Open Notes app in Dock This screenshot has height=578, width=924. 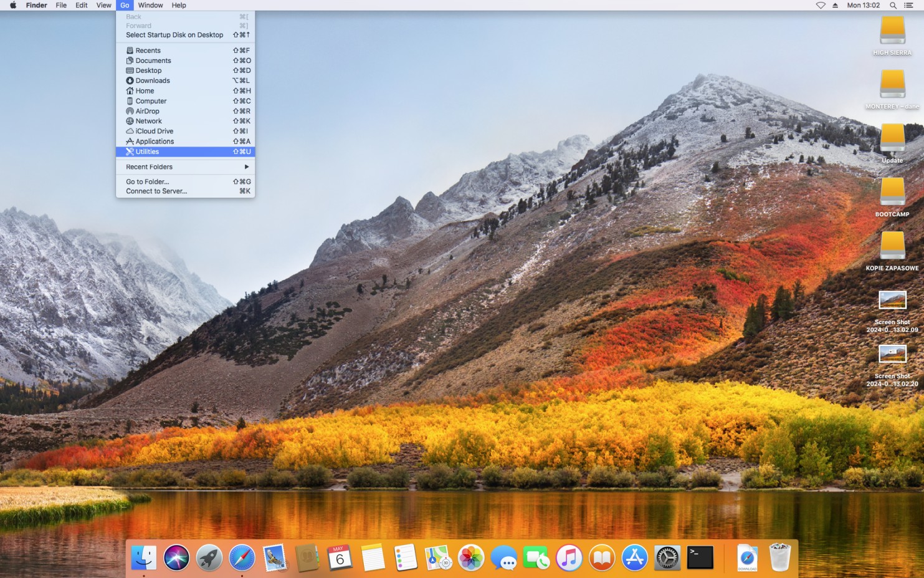[373, 557]
